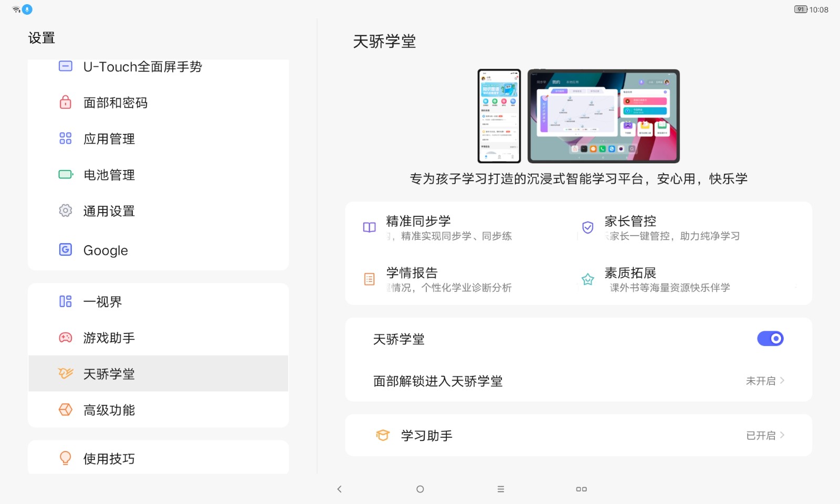
Task: Open the 学习助手 row
Action: point(579,435)
